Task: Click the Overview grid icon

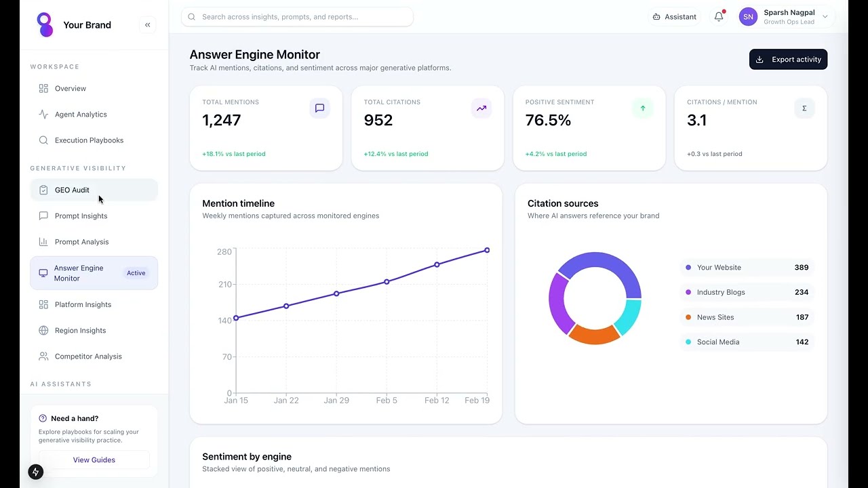Action: 43,89
